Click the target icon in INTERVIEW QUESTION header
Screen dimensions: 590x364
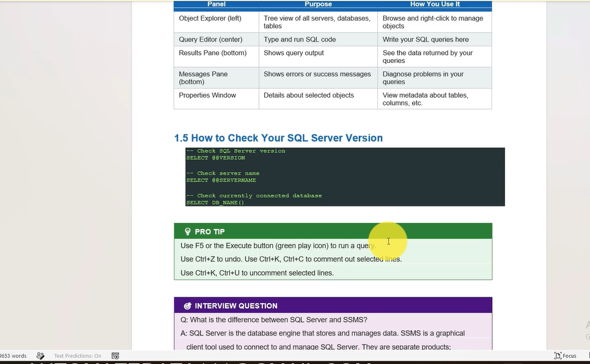tap(187, 306)
